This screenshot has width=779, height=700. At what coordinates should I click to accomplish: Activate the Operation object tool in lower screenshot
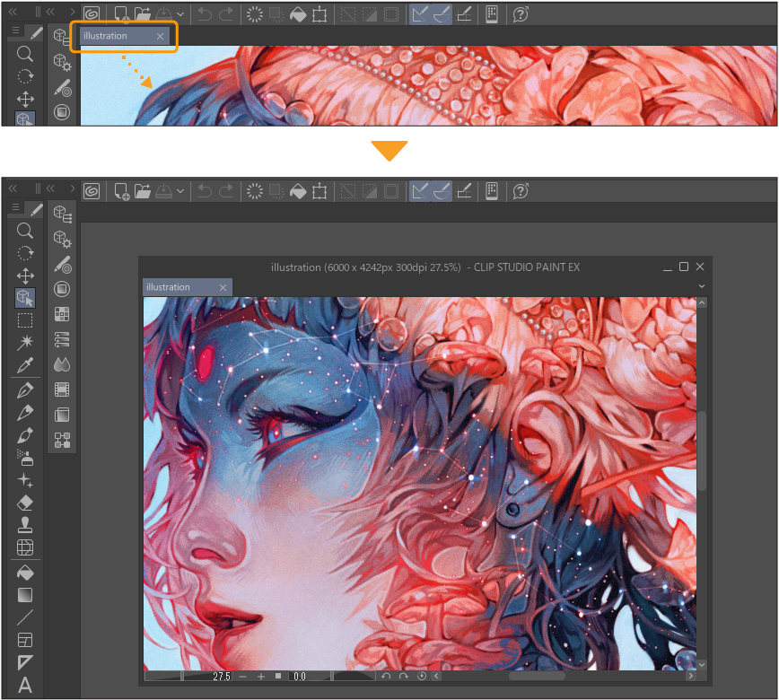(25, 298)
